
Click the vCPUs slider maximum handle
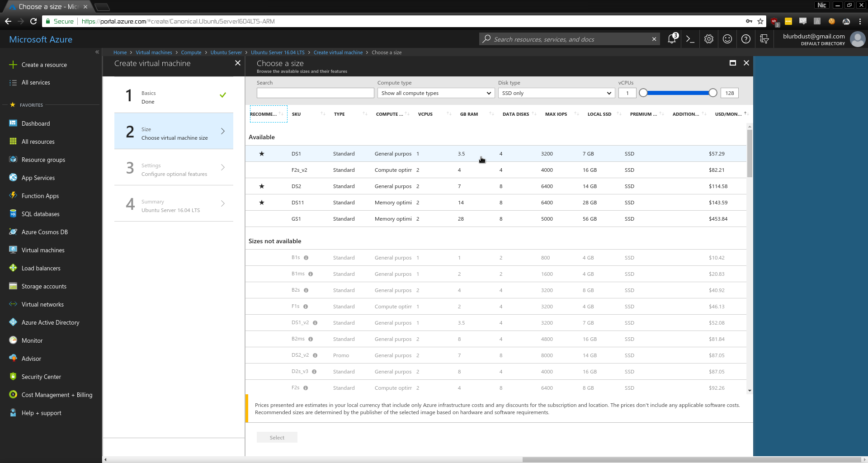[713, 93]
